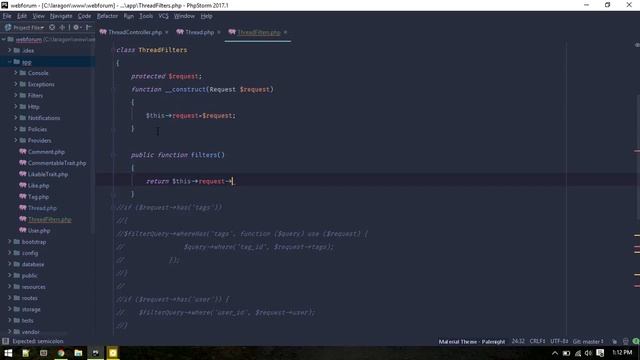The width and height of the screenshot is (640, 360).
Task: Open the View menu
Action: point(38,16)
